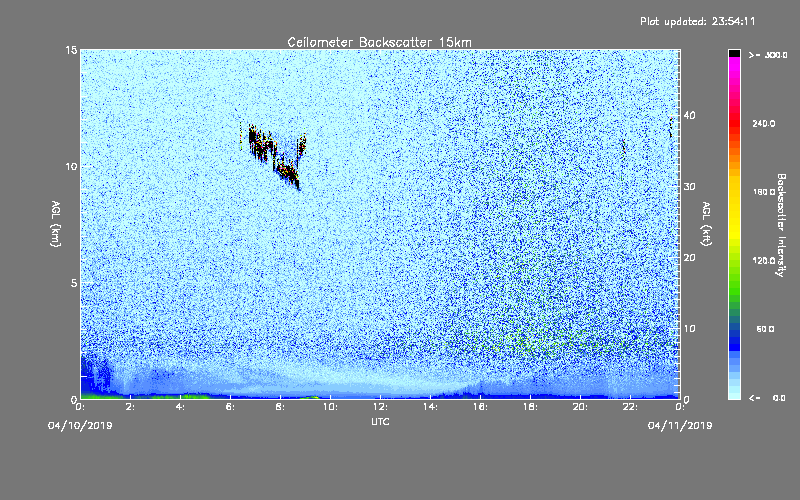800x500 pixels.
Task: Click the colorbar value 60.0
Action: 765,329
